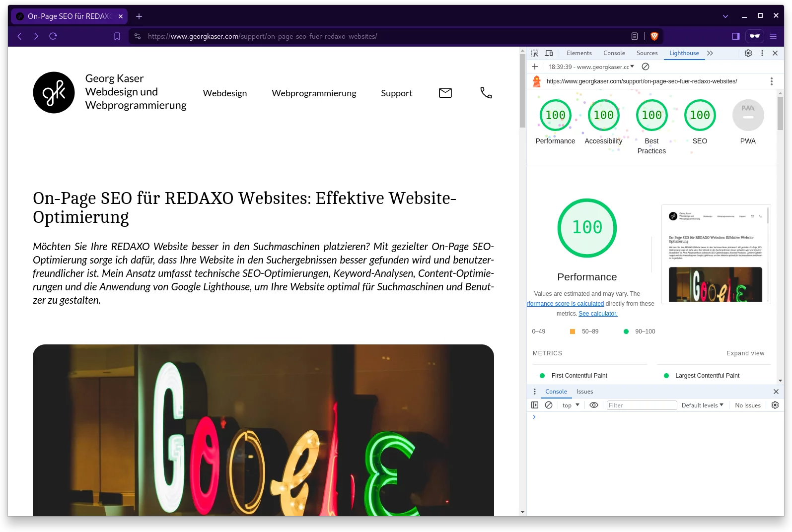792x532 pixels.
Task: Open Lighthouse report three-dot tools menu
Action: pyautogui.click(x=771, y=81)
